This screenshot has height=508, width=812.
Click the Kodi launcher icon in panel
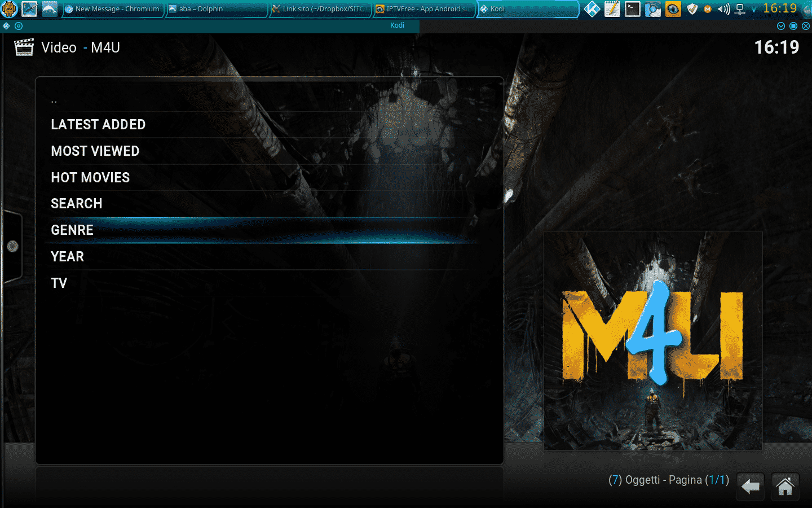click(592, 9)
